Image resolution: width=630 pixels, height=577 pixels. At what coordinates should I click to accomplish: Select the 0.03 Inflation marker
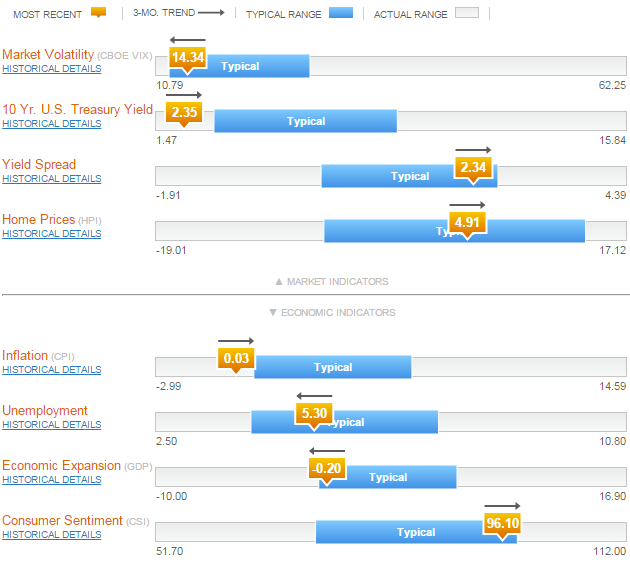click(236, 358)
